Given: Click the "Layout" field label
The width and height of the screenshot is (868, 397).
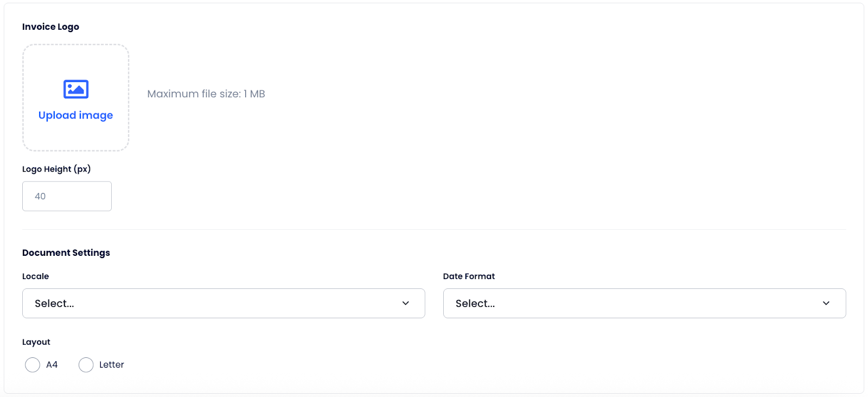Looking at the screenshot, I should [36, 342].
